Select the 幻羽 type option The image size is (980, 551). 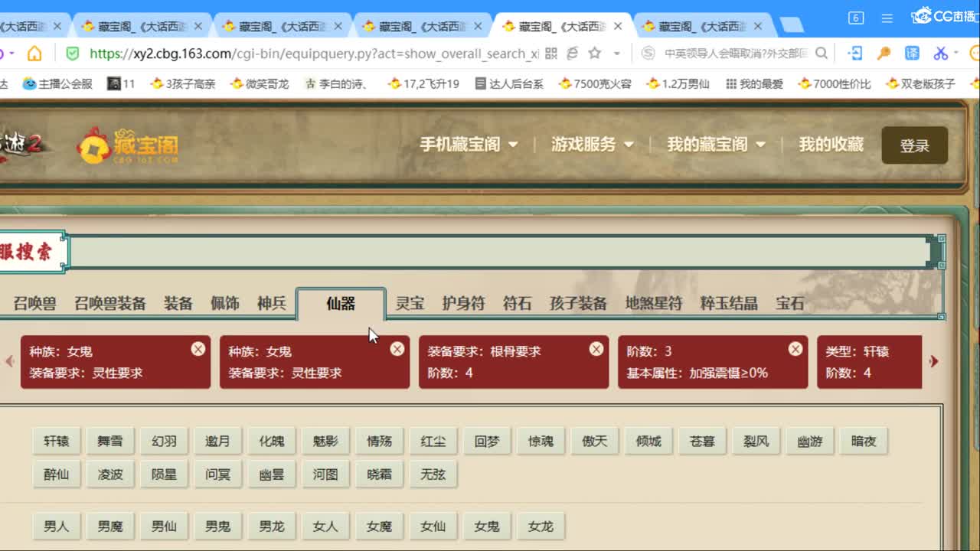[164, 442]
